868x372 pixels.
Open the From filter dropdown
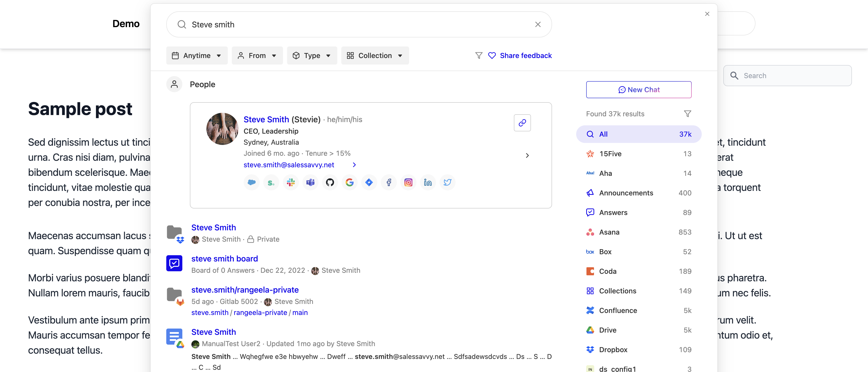click(x=257, y=55)
